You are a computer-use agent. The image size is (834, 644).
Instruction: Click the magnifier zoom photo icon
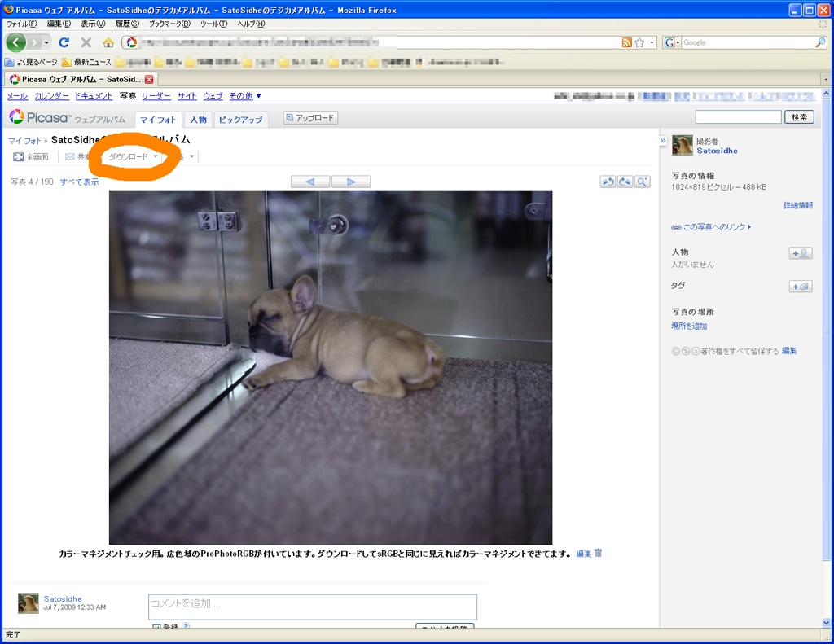(642, 182)
